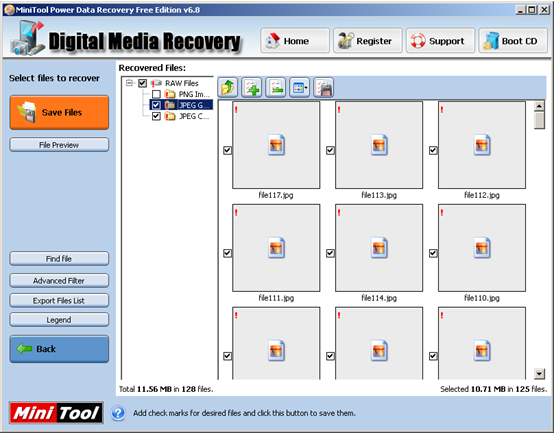Uncheck the file112.jpg checkbox
The width and height of the screenshot is (554, 433).
coord(433,150)
